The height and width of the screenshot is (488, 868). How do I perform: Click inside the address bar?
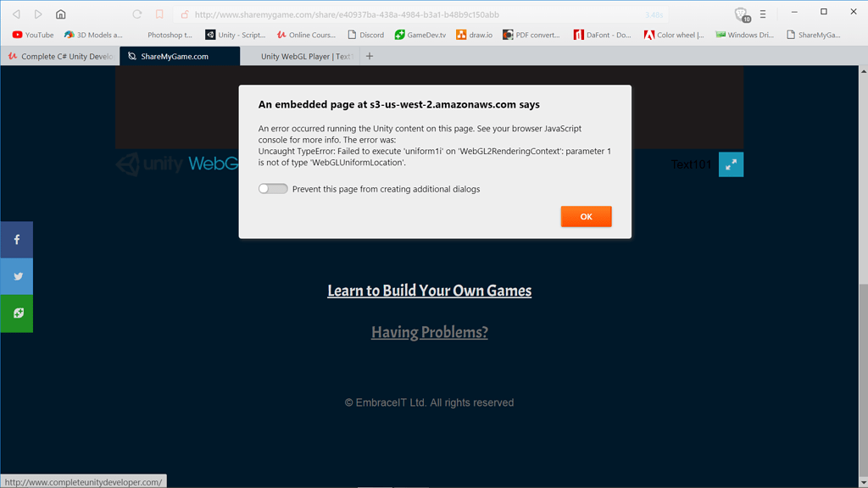coord(381,14)
